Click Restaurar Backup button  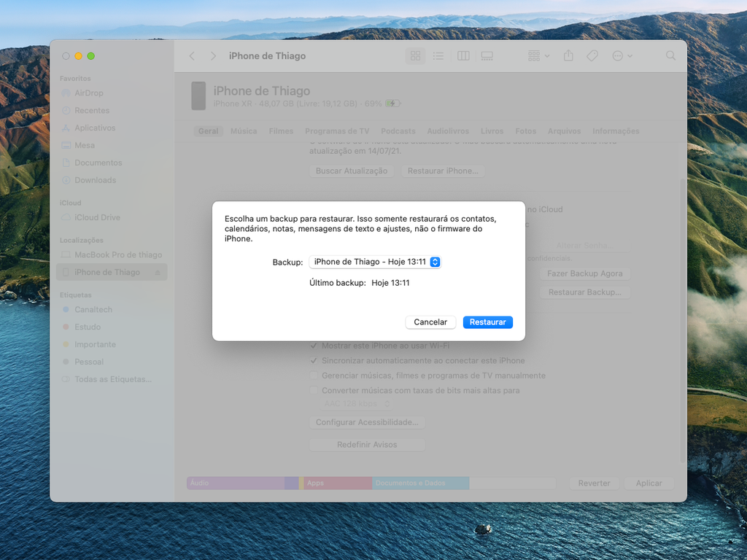click(x=584, y=292)
